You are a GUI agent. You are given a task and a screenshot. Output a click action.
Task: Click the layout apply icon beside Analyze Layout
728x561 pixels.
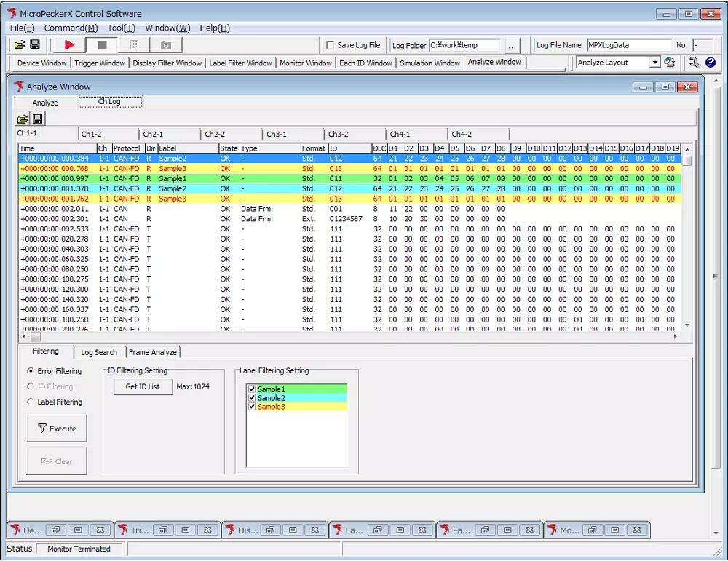[669, 63]
